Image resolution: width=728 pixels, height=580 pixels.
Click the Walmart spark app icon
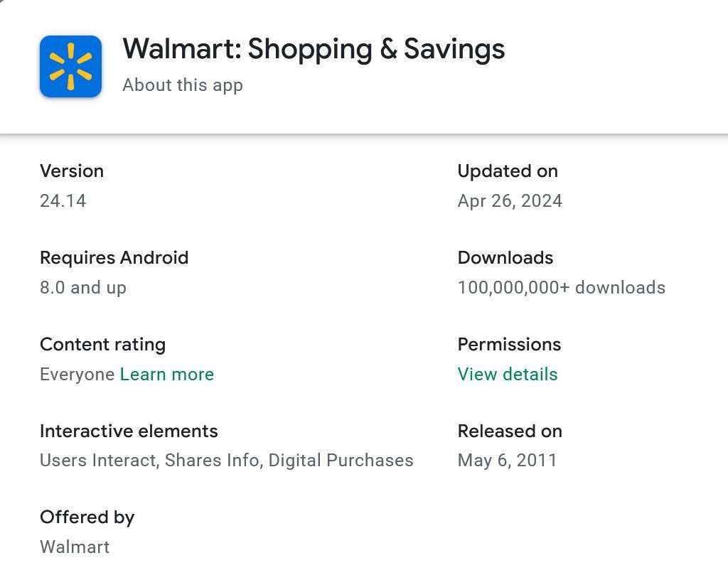[x=70, y=66]
